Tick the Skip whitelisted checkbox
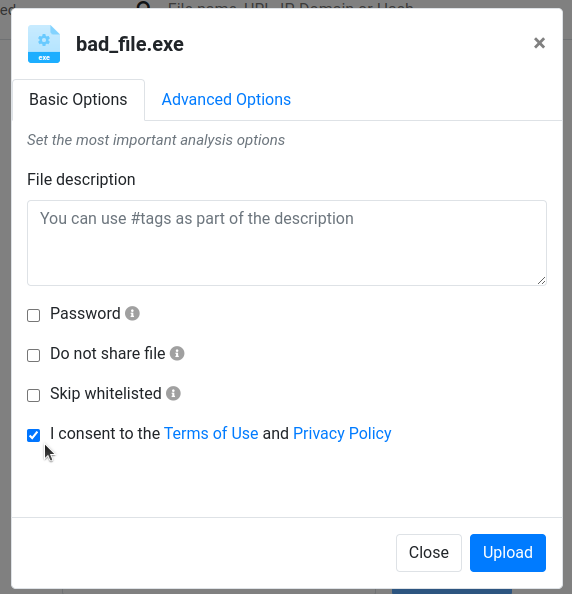Screen dimensions: 572x594 click(33, 395)
